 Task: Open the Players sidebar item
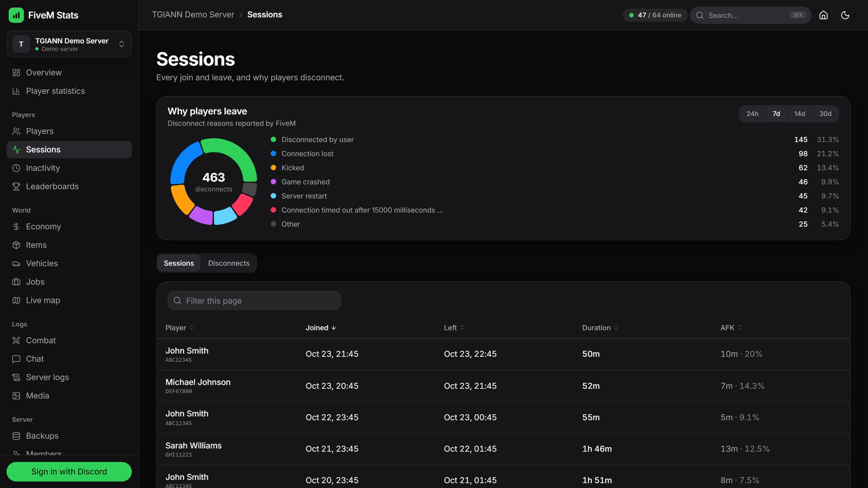(x=69, y=131)
